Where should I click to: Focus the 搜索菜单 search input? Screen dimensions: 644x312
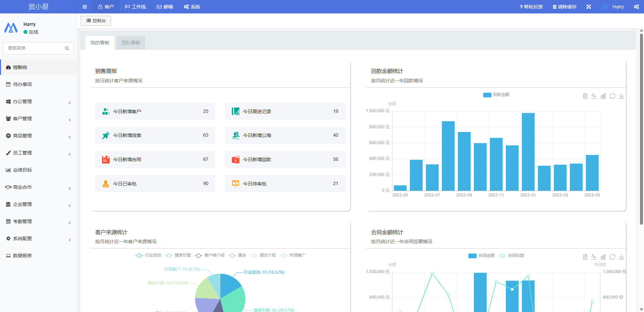35,48
